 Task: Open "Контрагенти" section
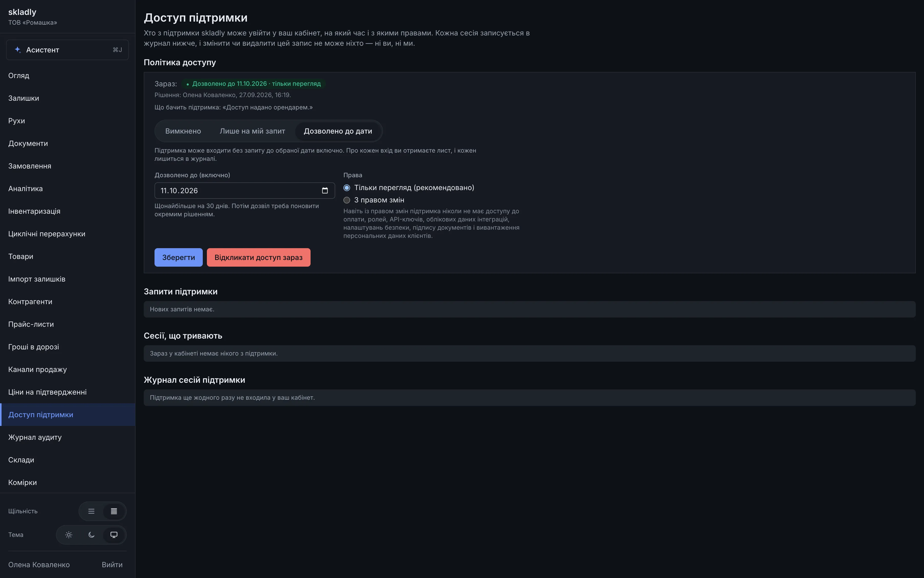pyautogui.click(x=68, y=302)
